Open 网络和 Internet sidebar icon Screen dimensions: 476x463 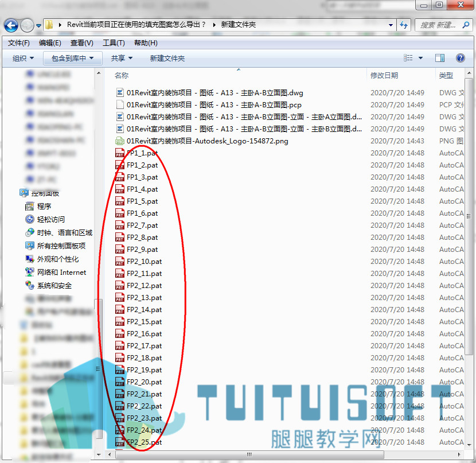pyautogui.click(x=29, y=272)
